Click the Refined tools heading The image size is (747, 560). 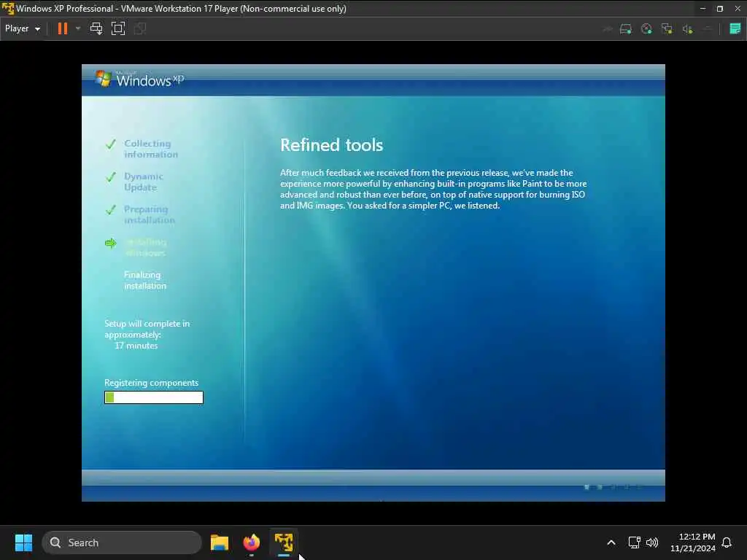[x=332, y=145]
